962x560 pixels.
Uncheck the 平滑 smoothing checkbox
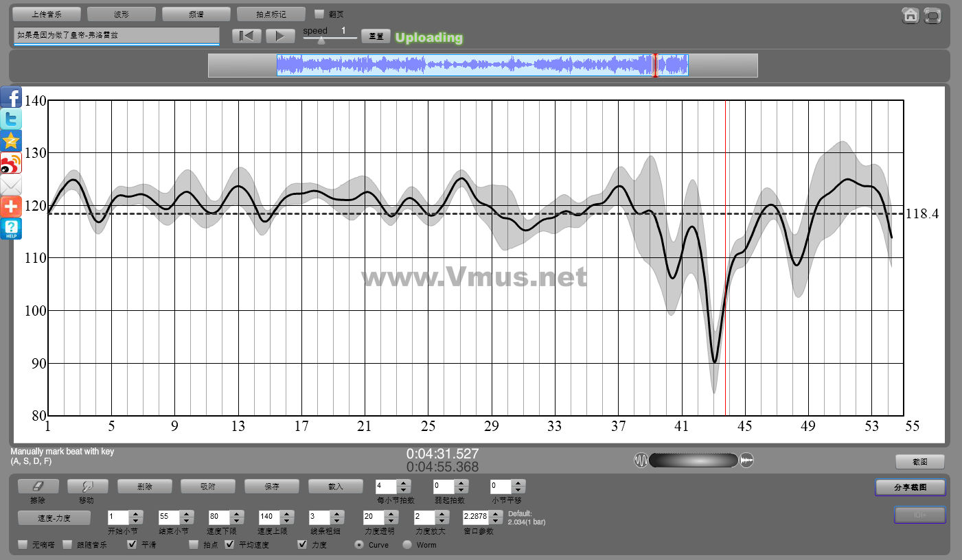tap(133, 545)
